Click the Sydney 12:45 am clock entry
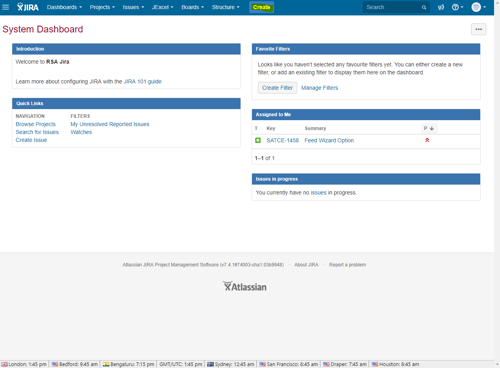This screenshot has height=368, width=500. click(230, 364)
